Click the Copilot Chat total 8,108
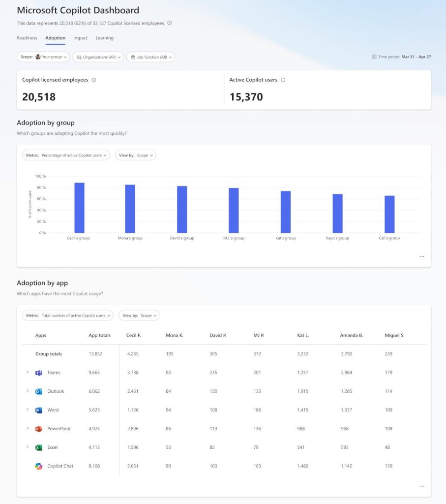This screenshot has width=446, height=504. click(94, 466)
